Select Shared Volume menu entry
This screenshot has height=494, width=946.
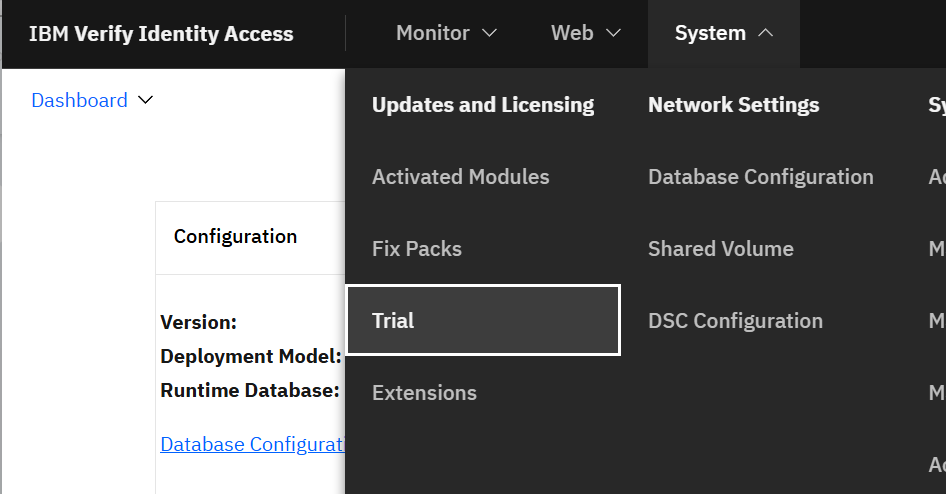tap(721, 249)
